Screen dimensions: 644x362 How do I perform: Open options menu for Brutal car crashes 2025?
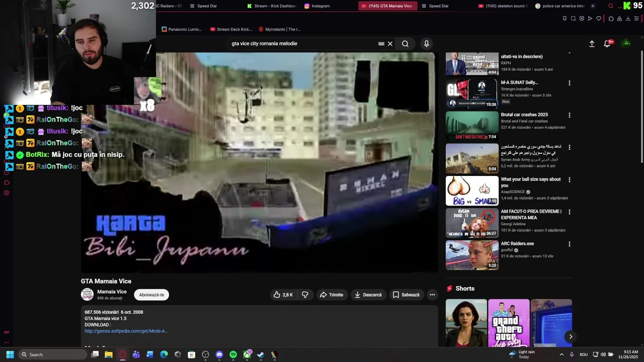pos(570,115)
